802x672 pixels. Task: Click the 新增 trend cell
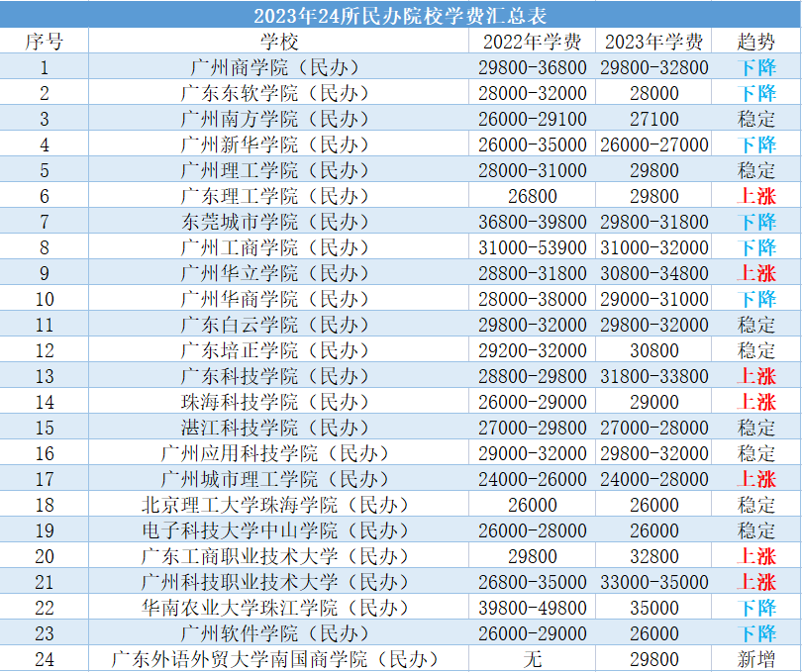[x=756, y=659]
